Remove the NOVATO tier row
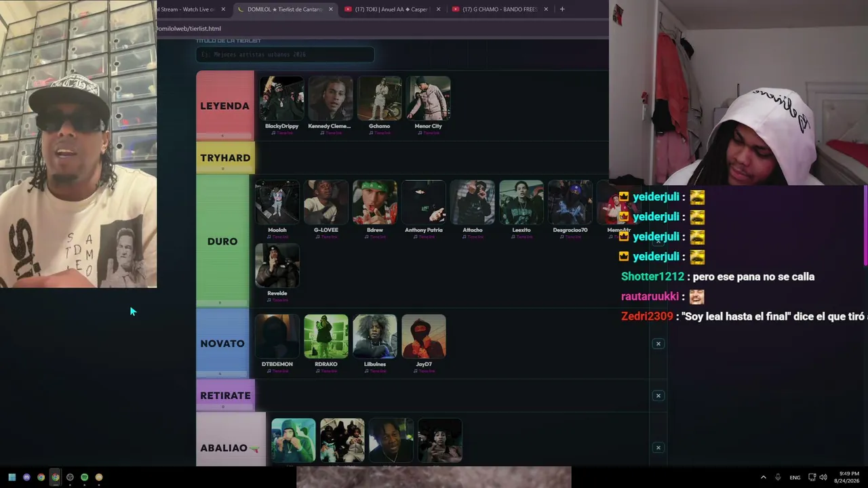This screenshot has height=488, width=868. [x=658, y=344]
